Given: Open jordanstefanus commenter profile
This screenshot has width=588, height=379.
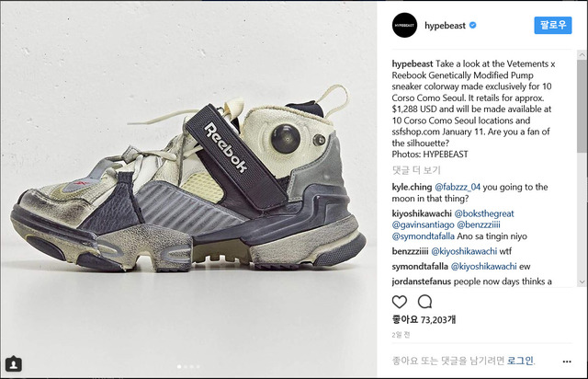Looking at the screenshot, I should (x=422, y=281).
